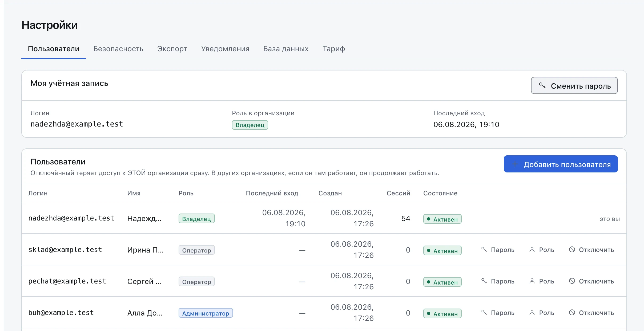Click key icon for pechat@example.test row
644x331 pixels.
(484, 281)
